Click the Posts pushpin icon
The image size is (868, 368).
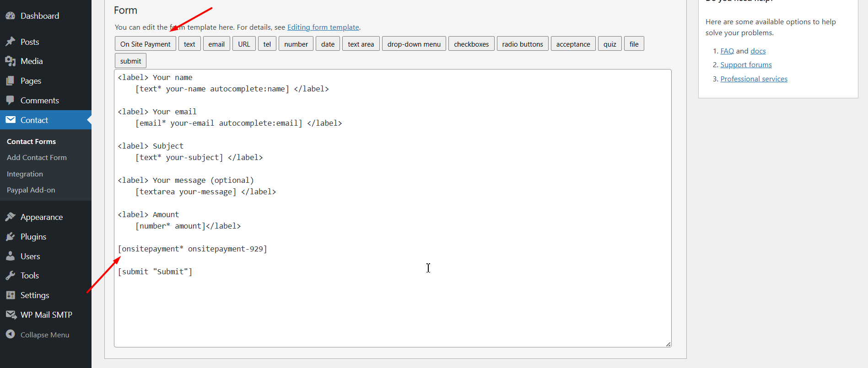(11, 42)
